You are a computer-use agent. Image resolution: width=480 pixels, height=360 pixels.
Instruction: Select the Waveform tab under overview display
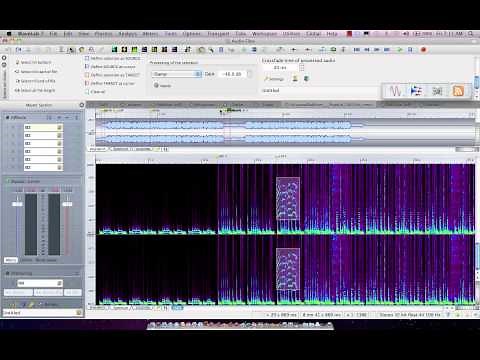click(98, 149)
